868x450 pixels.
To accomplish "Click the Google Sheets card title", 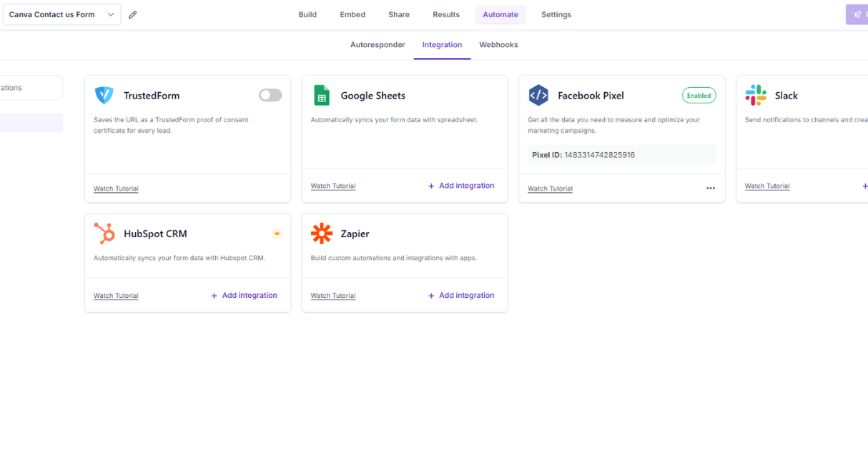I will (x=373, y=96).
